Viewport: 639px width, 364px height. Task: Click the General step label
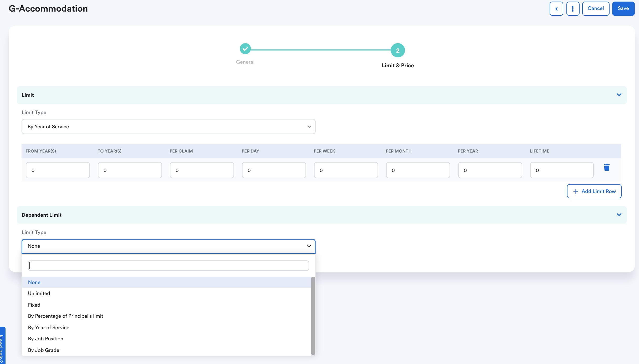245,62
